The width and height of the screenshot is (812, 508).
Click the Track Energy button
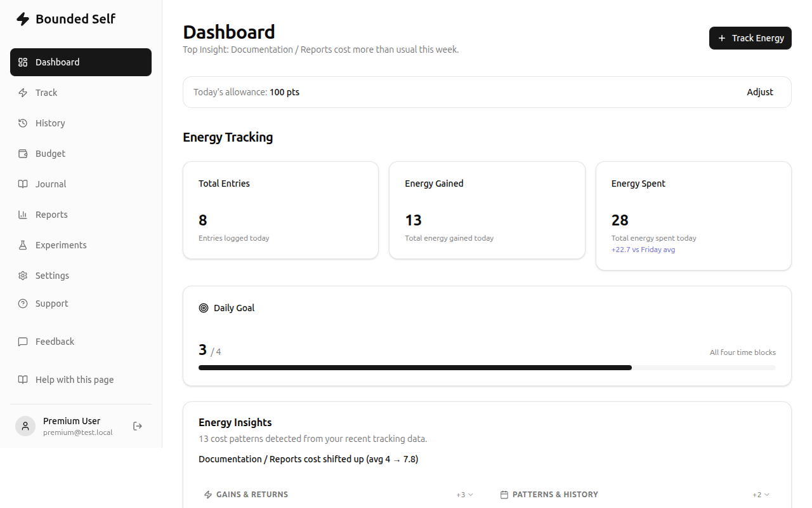[x=750, y=38]
